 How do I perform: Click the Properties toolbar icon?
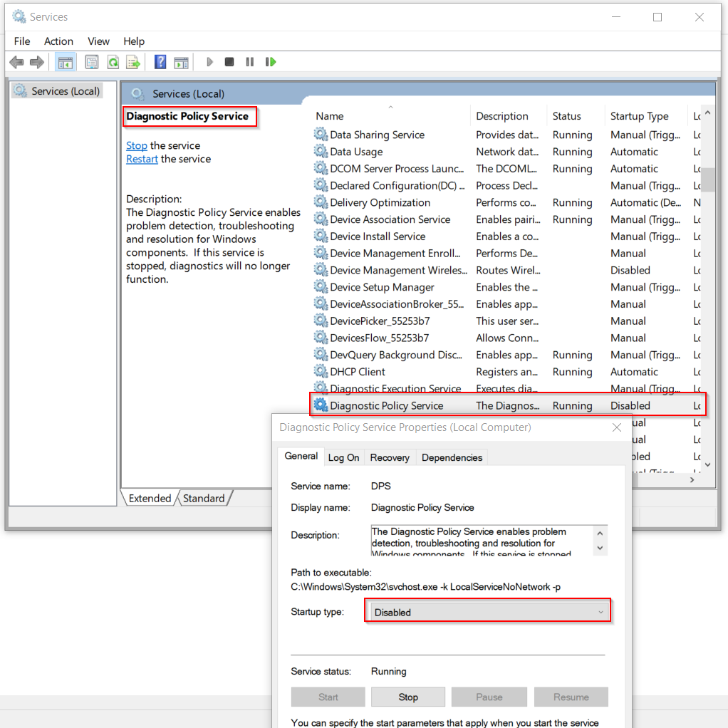pyautogui.click(x=92, y=63)
